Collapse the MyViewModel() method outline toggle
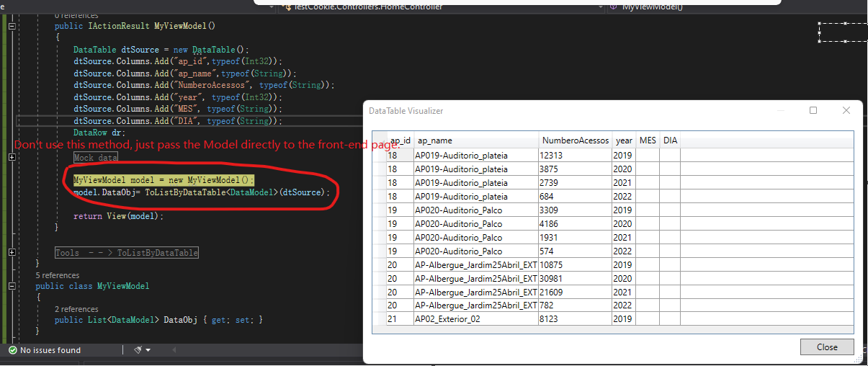The height and width of the screenshot is (366, 868). point(12,26)
